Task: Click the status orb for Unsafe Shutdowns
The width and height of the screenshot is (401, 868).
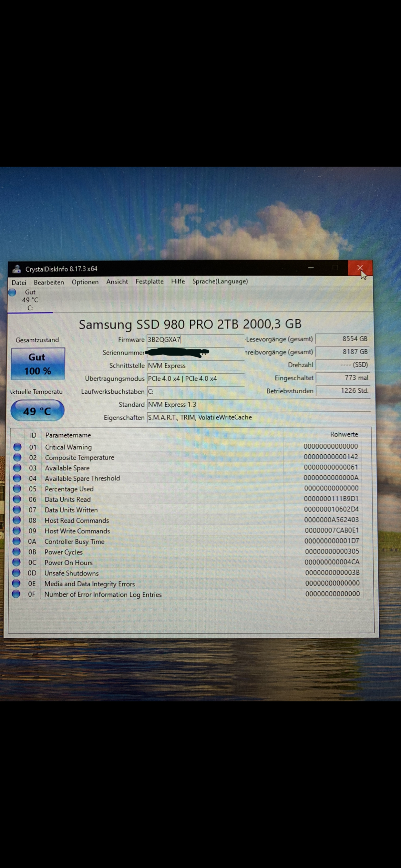Action: pyautogui.click(x=16, y=573)
